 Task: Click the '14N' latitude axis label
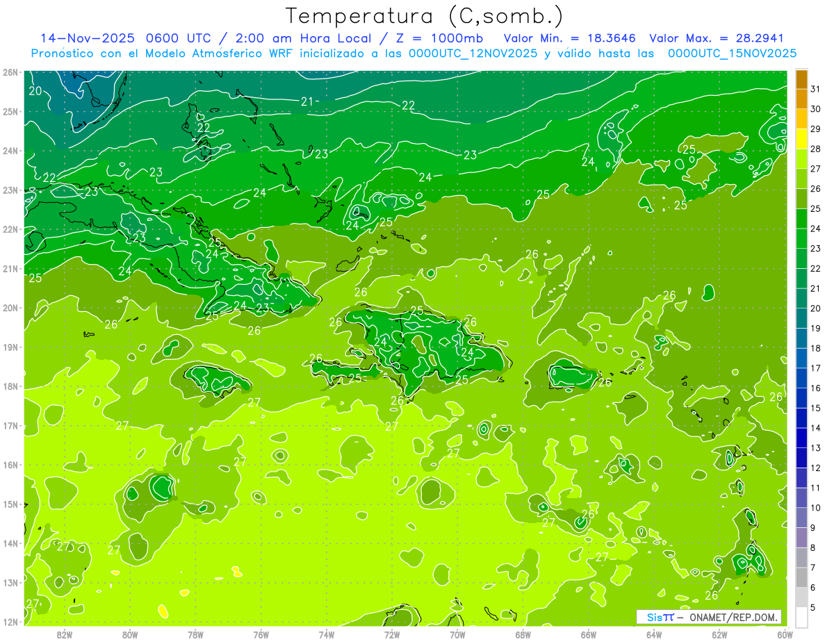pyautogui.click(x=10, y=543)
